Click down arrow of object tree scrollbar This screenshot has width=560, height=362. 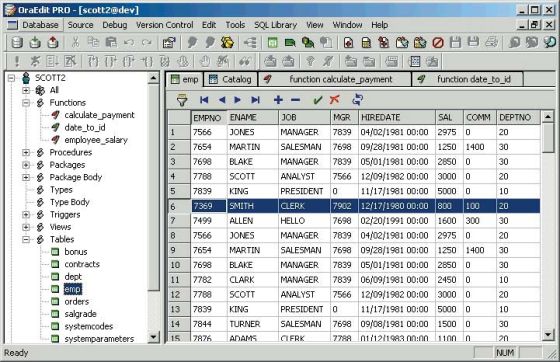tap(154, 336)
